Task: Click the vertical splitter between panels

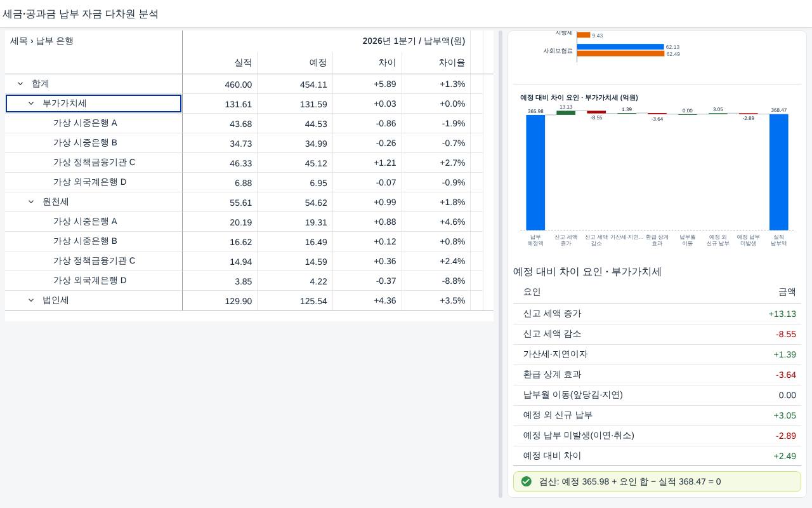Action: coord(501,264)
